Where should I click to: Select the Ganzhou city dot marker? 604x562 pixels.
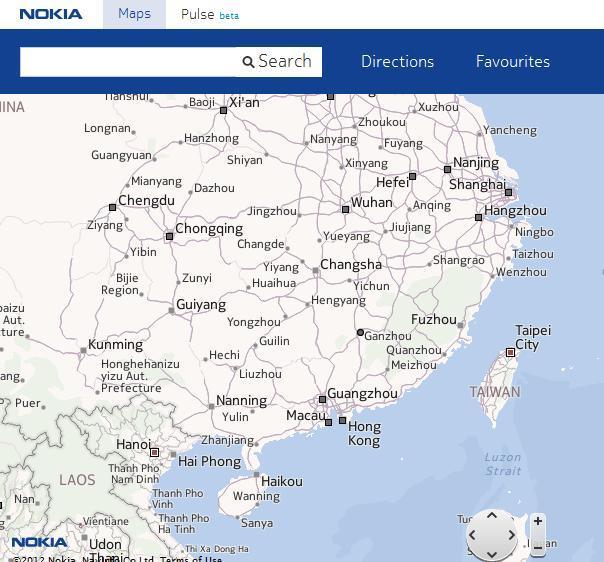tap(360, 332)
